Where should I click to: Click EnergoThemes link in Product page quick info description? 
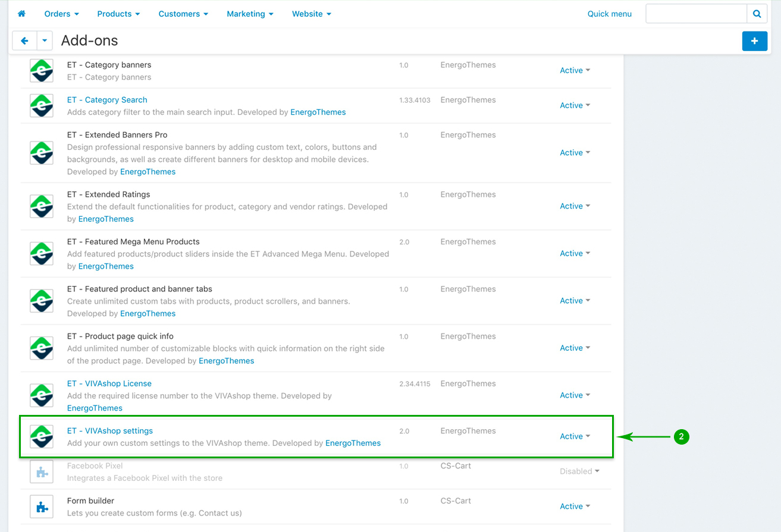227,361
